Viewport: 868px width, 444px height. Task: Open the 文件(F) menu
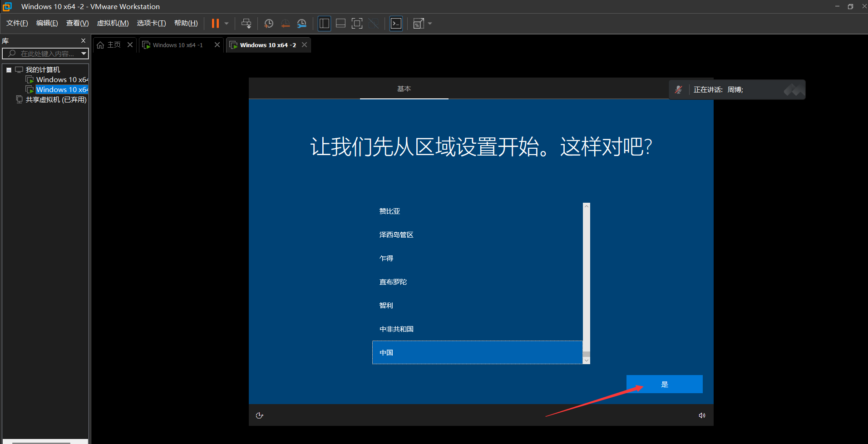[x=17, y=23]
